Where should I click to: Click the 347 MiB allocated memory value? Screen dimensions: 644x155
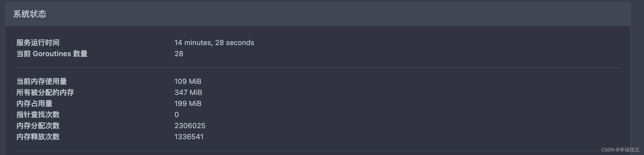188,92
